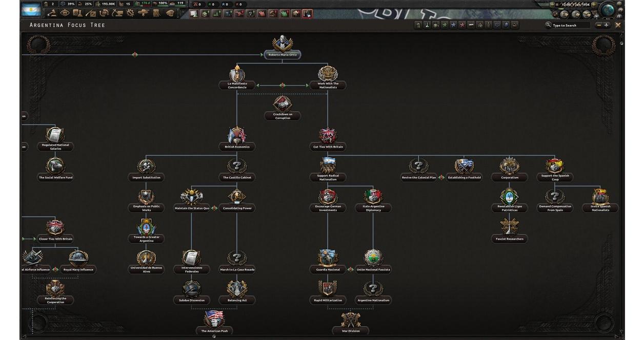Select Support Radical Nationalism focus

tap(328, 170)
